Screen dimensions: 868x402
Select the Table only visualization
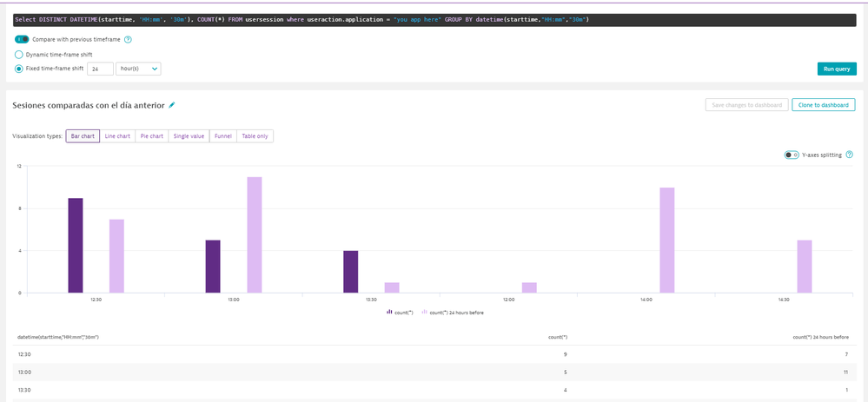pos(255,136)
